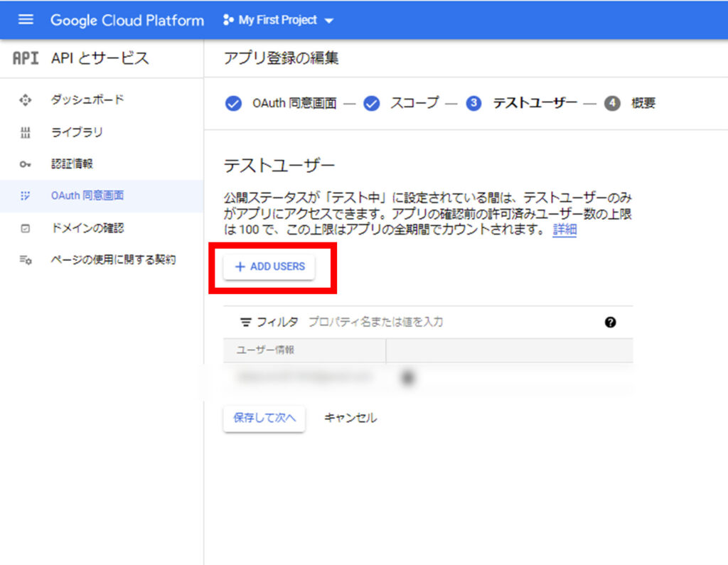Open ダッシュボード in the sidebar
This screenshot has width=728, height=565.
[87, 99]
